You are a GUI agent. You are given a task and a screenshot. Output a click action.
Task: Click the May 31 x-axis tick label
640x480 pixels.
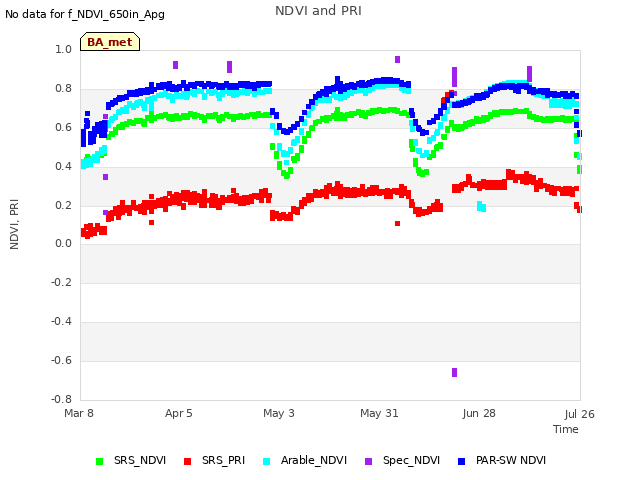pos(379,413)
